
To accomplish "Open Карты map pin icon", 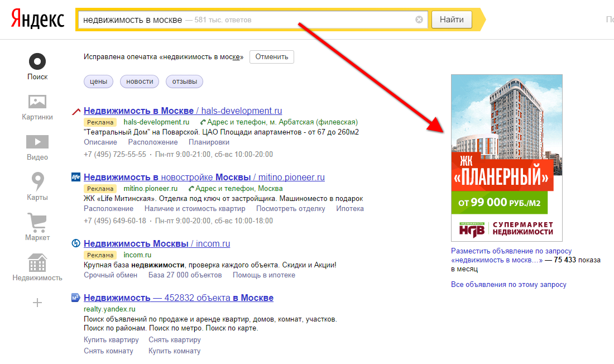I will coord(37,182).
